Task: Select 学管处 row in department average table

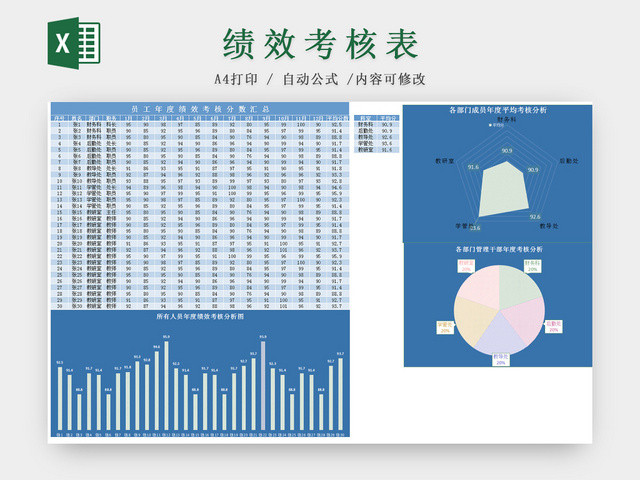Action: point(376,144)
